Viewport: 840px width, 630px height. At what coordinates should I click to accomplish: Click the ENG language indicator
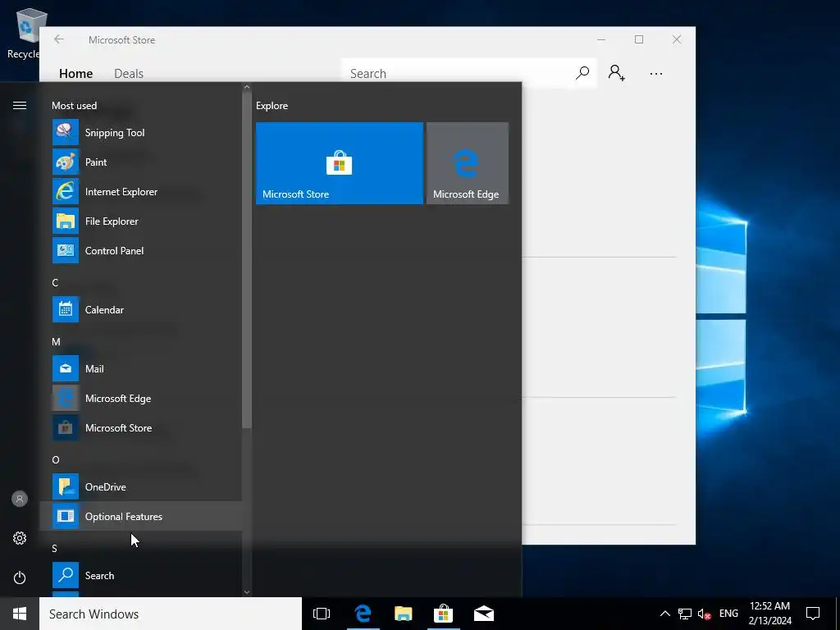[x=728, y=614]
